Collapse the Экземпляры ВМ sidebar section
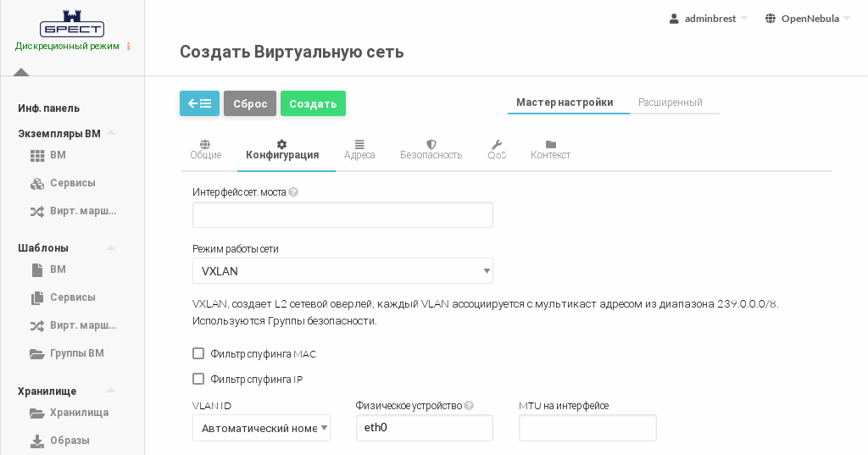 tap(111, 133)
